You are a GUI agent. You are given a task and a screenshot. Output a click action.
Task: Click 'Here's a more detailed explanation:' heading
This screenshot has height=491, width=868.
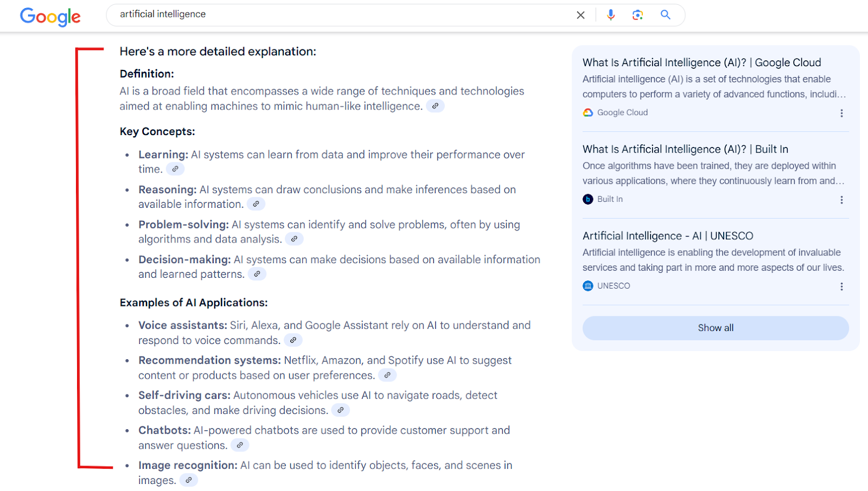(218, 52)
